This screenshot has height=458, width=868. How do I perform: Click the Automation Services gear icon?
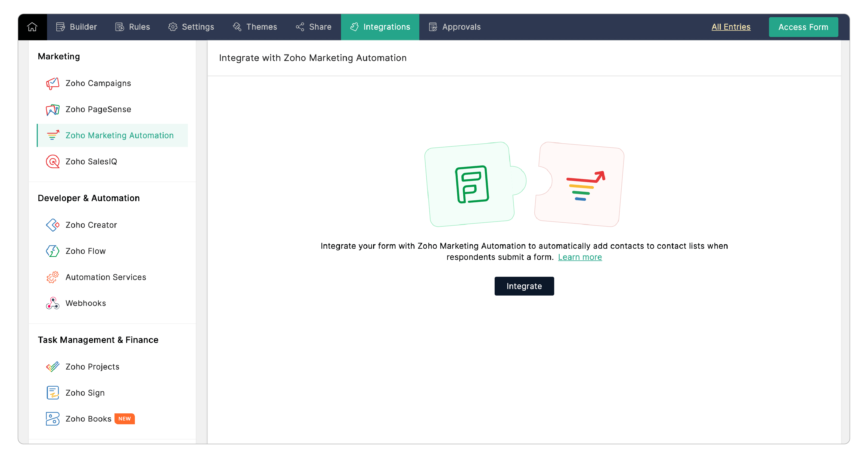52,277
